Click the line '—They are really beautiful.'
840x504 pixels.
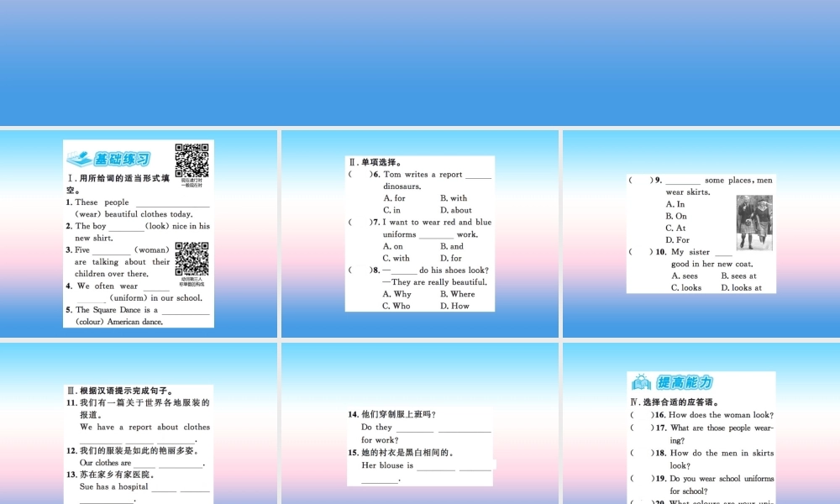tap(434, 281)
